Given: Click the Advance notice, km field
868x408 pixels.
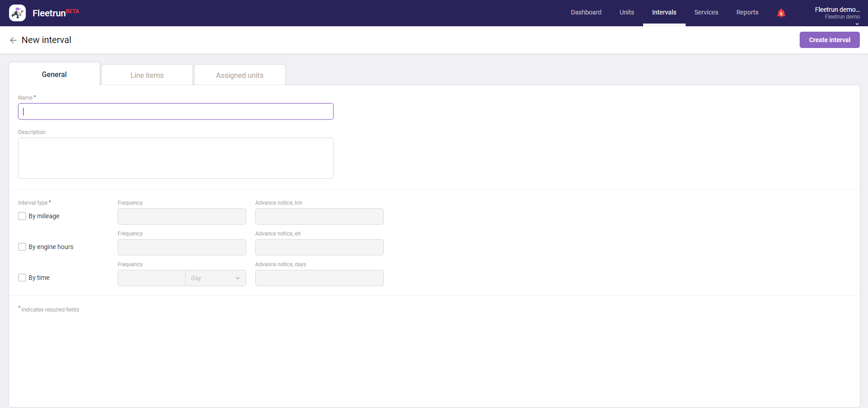Looking at the screenshot, I should pyautogui.click(x=319, y=216).
